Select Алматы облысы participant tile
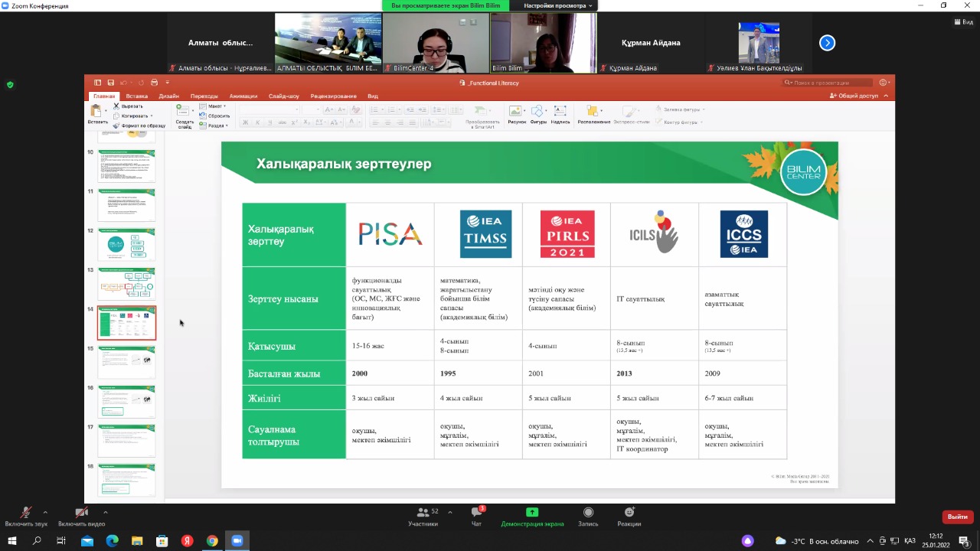 220,43
